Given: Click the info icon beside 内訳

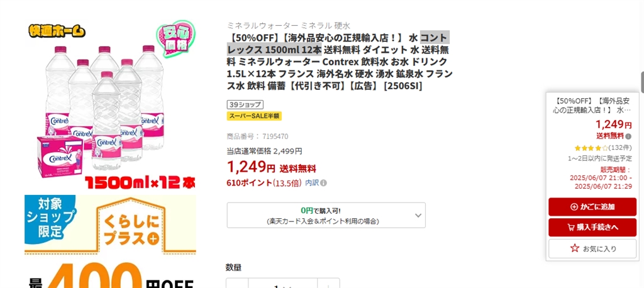Looking at the screenshot, I should coord(324,183).
